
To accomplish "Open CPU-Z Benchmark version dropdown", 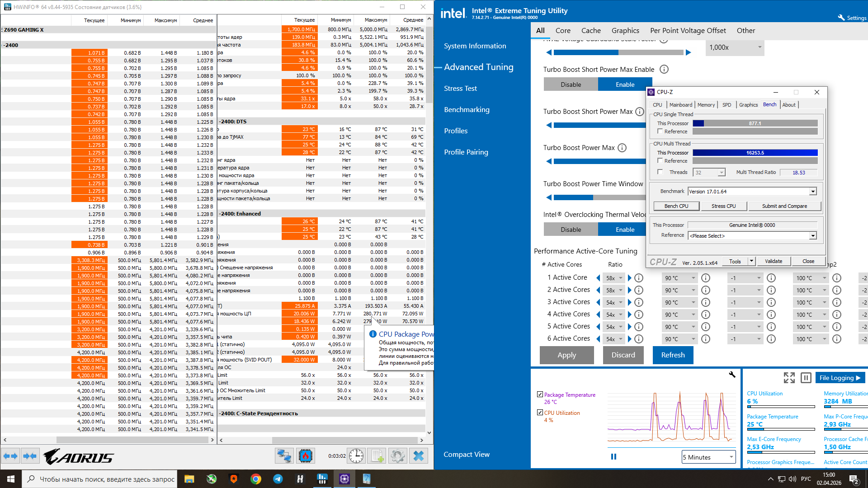I will point(813,192).
